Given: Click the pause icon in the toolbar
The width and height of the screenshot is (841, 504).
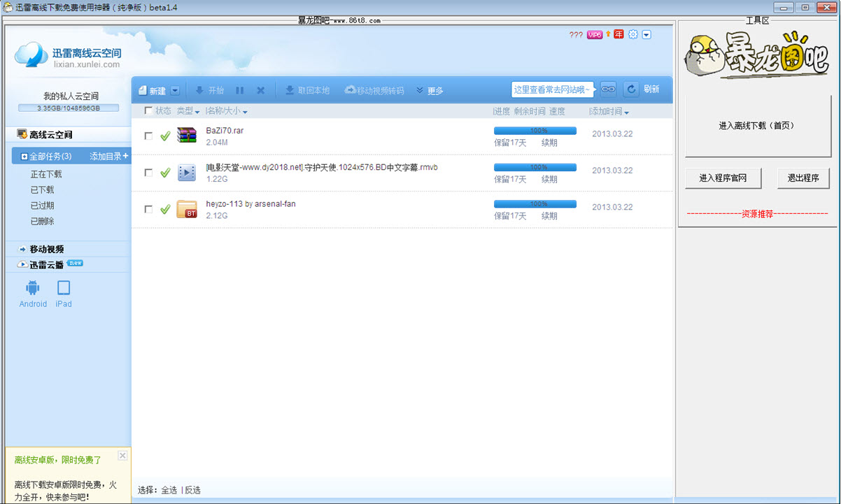Looking at the screenshot, I should (240, 90).
